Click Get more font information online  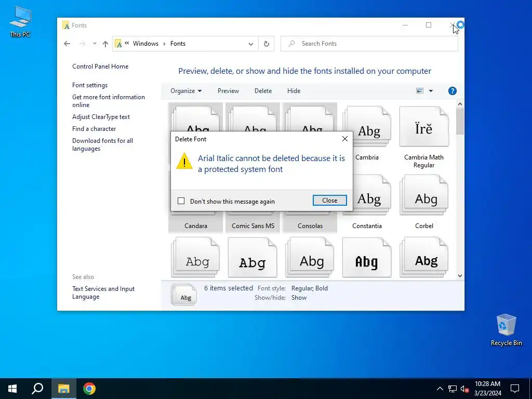pos(109,101)
